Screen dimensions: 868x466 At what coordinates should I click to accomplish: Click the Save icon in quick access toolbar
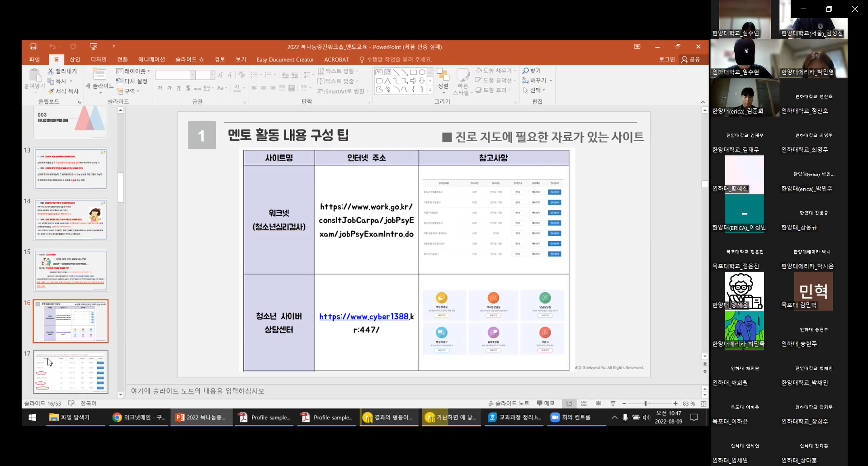(x=33, y=47)
